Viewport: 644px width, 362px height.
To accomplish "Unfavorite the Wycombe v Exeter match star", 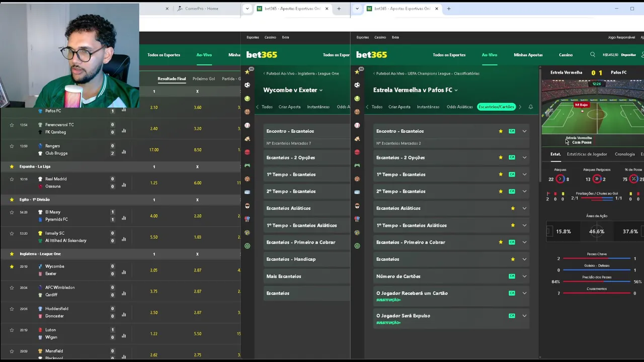I will pos(12,266).
